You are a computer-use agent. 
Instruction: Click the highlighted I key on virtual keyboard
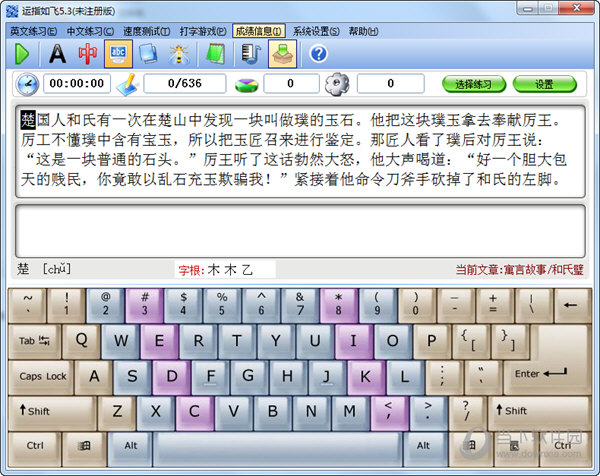click(x=353, y=341)
